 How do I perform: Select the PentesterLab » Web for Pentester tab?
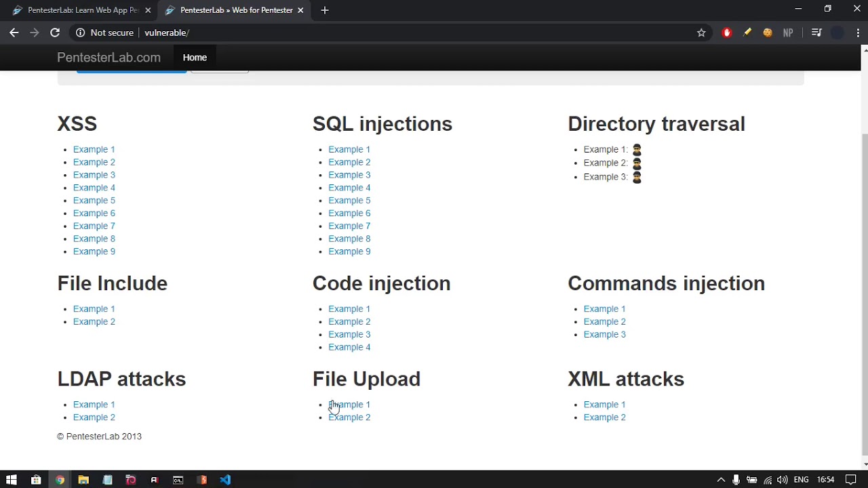[234, 10]
